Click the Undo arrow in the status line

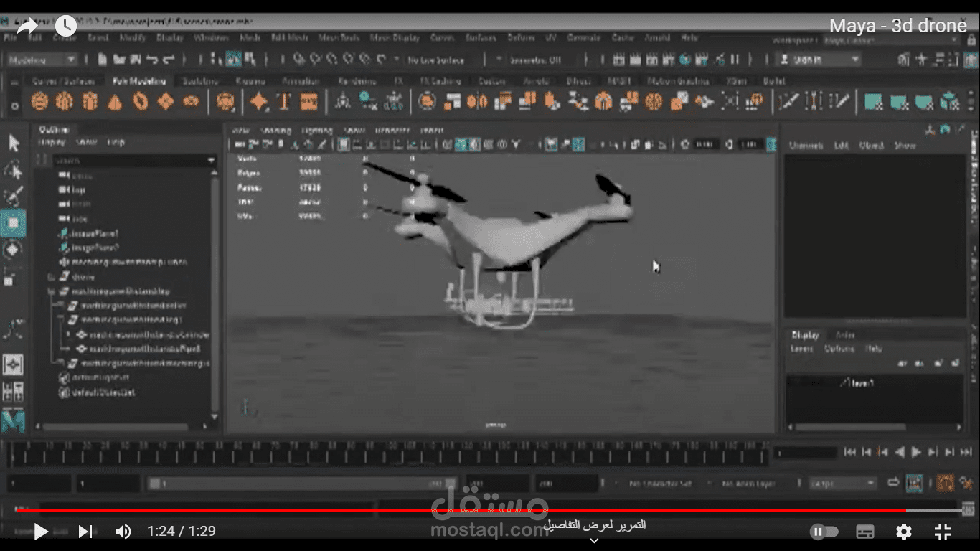click(152, 60)
